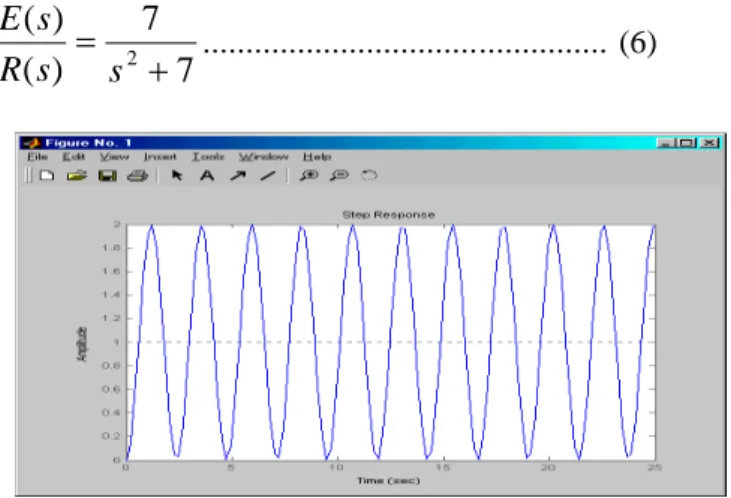Click the x-axis tick label '5'
This screenshot has width=731, height=498.
coord(231,467)
